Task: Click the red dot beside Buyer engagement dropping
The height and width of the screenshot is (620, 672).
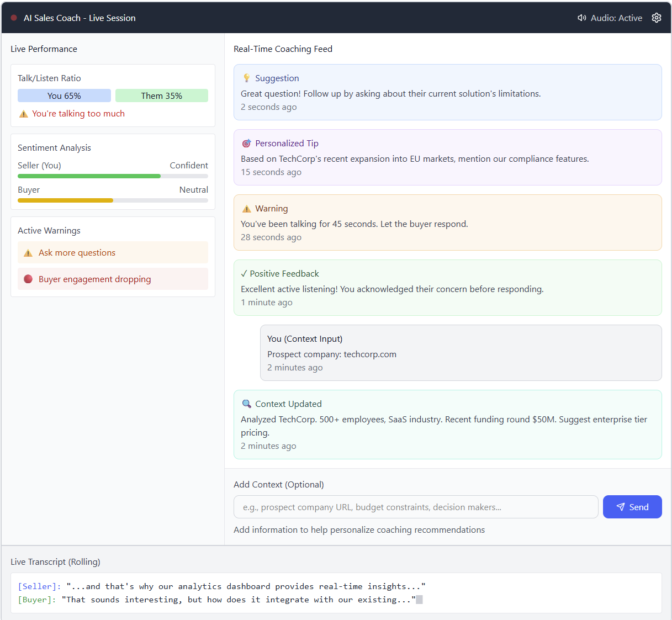Action: [28, 279]
